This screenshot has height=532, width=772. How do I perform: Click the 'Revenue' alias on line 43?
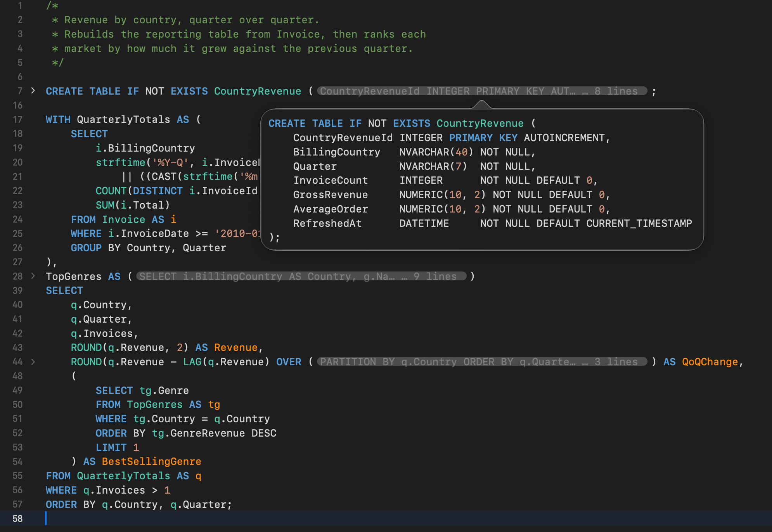(x=236, y=347)
